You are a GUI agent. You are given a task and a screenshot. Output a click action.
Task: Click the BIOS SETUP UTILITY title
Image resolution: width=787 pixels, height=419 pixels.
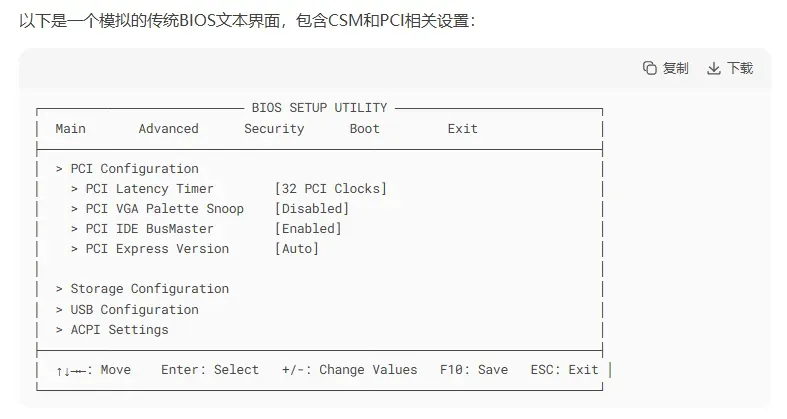(319, 108)
